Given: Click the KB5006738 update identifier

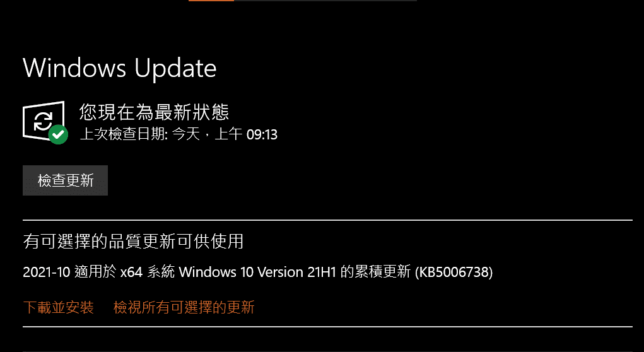Looking at the screenshot, I should click(454, 272).
